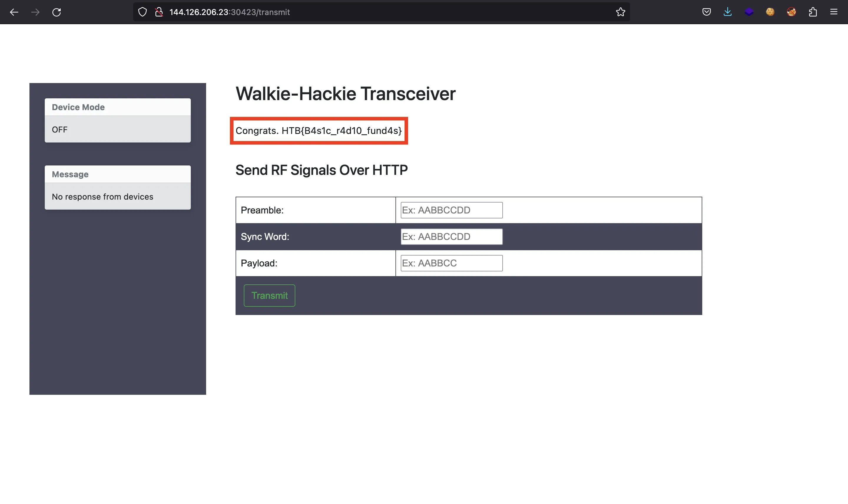Click the forward navigation arrow
848x504 pixels.
[35, 12]
